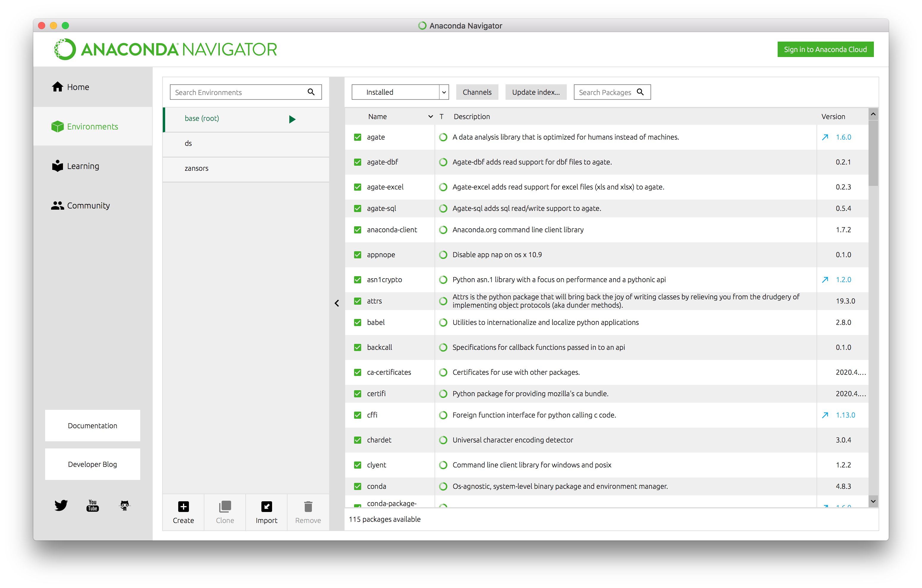Toggle the babel package checkbox
Screen dimensions: 922x588
point(357,322)
